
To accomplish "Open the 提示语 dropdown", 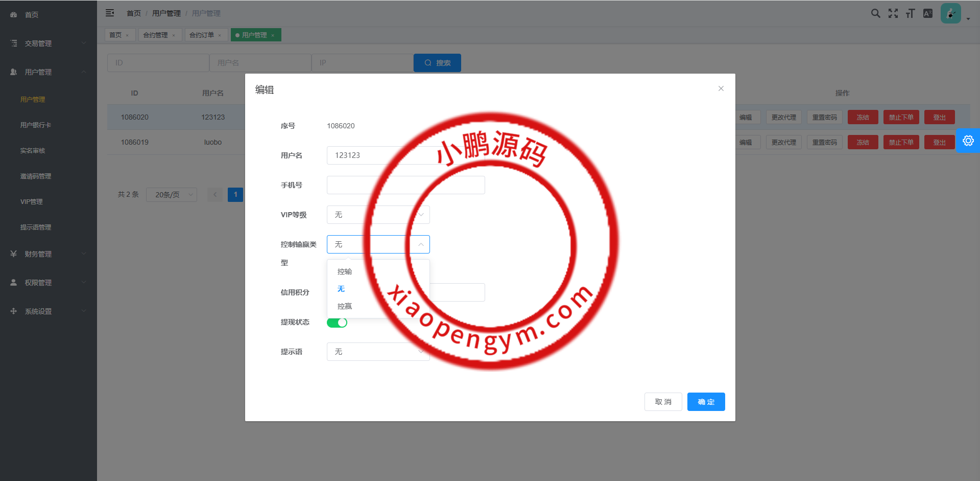I will coord(378,352).
